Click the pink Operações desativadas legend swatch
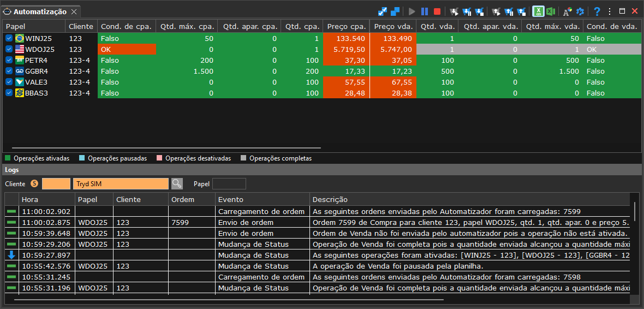644x309 pixels. [159, 158]
